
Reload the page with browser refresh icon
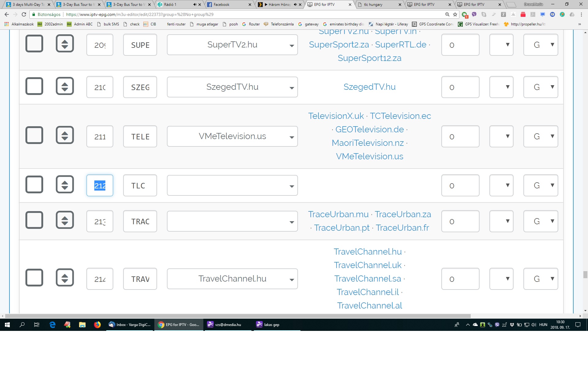click(24, 14)
